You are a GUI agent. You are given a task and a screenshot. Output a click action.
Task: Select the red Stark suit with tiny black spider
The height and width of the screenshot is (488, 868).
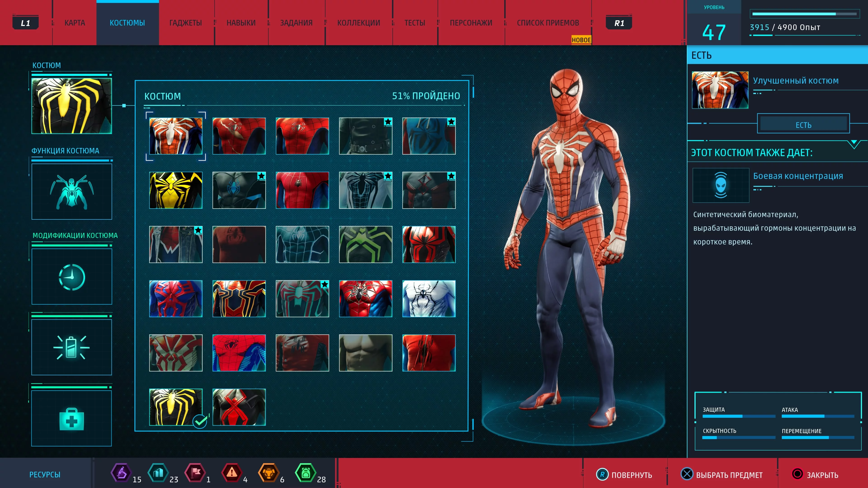pos(302,190)
